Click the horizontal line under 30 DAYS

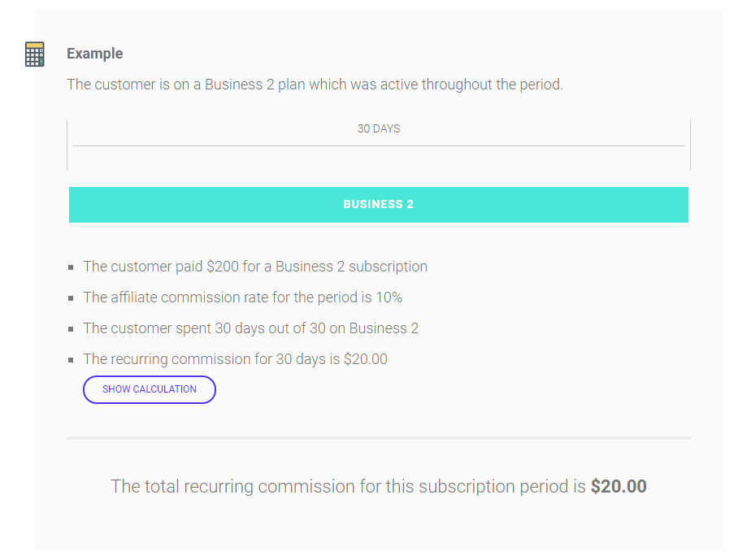pos(379,146)
